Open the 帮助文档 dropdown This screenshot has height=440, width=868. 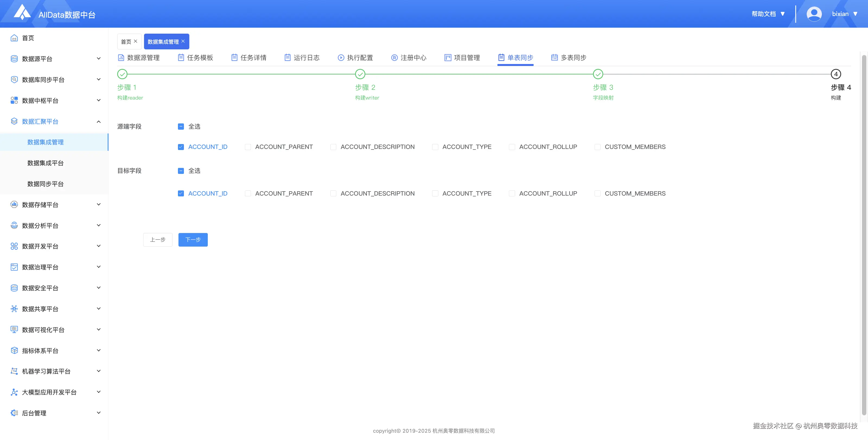[x=768, y=14]
